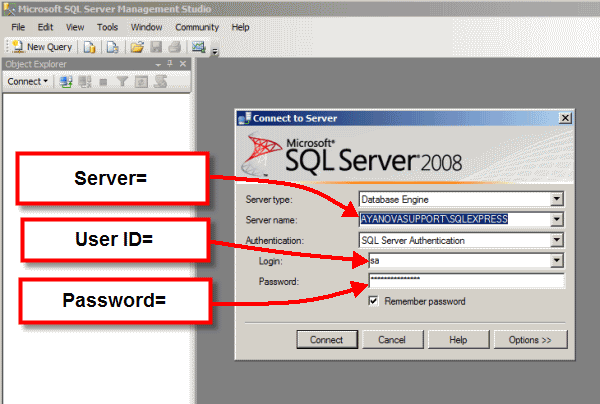The width and height of the screenshot is (600, 404).
Task: Close the Object Explorer panel
Action: pos(183,64)
